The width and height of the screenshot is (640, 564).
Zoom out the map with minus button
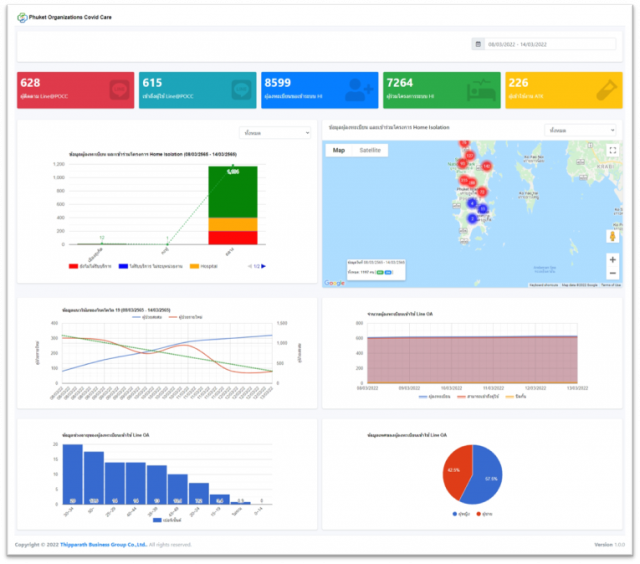[612, 273]
